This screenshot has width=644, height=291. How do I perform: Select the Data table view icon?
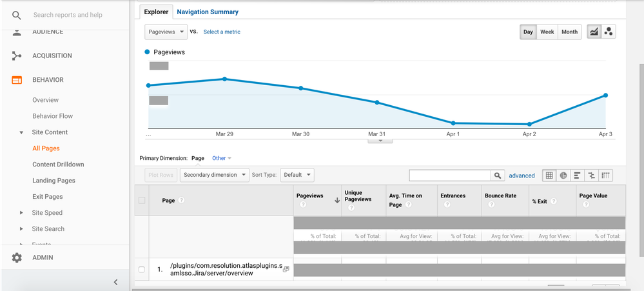[x=549, y=176]
